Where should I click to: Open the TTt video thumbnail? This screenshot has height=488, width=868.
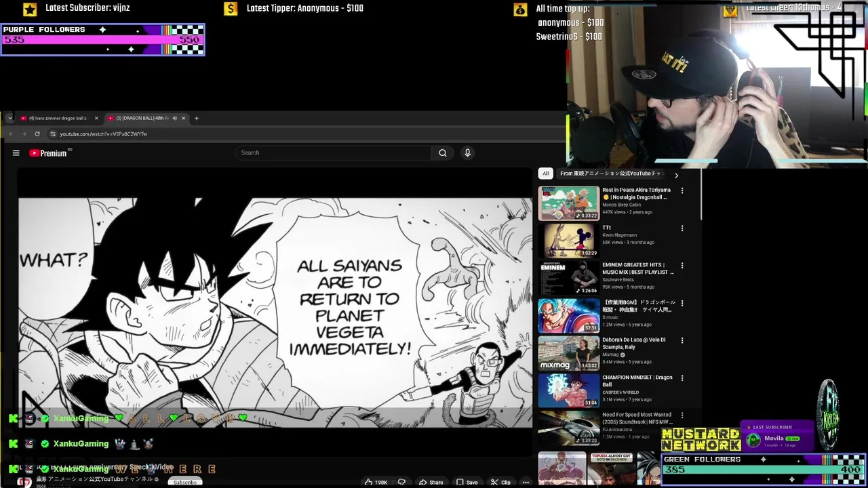coord(569,241)
